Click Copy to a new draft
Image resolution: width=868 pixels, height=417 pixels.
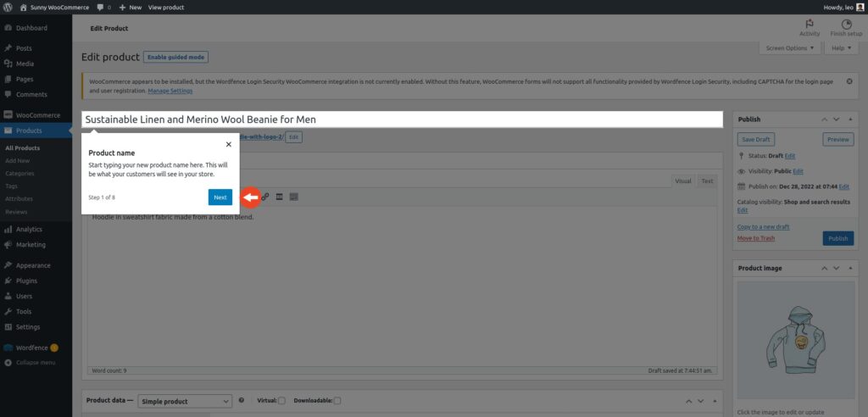tap(764, 227)
